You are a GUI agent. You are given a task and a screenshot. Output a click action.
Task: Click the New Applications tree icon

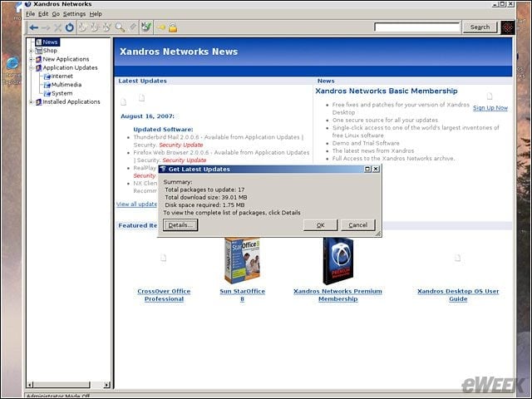(x=39, y=59)
